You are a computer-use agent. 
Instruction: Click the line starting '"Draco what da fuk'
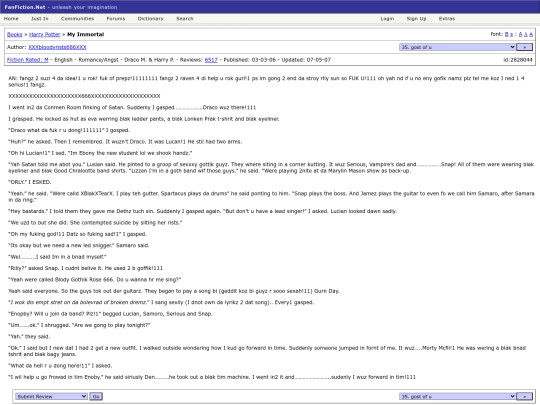tap(69, 130)
